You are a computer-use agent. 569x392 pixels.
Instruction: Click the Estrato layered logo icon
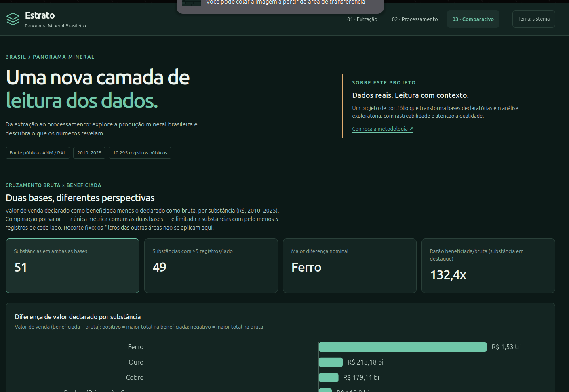click(13, 19)
